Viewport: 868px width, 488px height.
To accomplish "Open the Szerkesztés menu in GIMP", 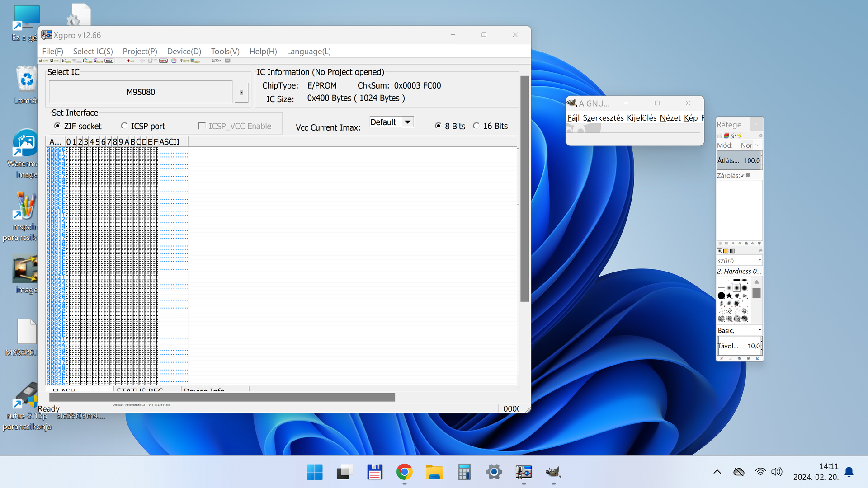I will click(603, 118).
